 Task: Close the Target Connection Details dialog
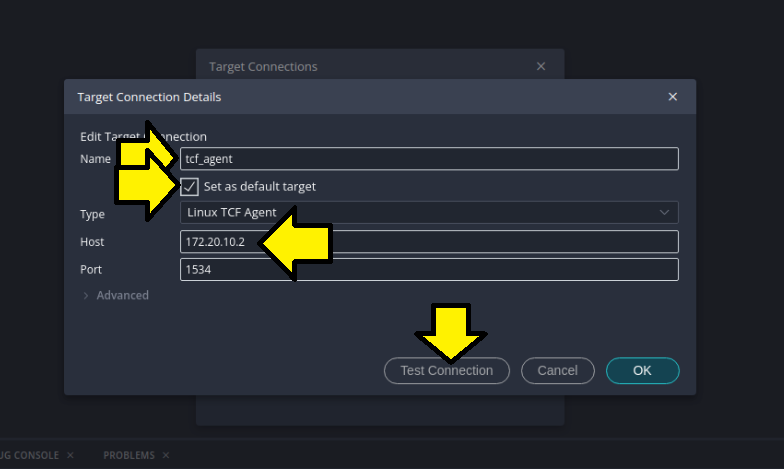[x=672, y=97]
